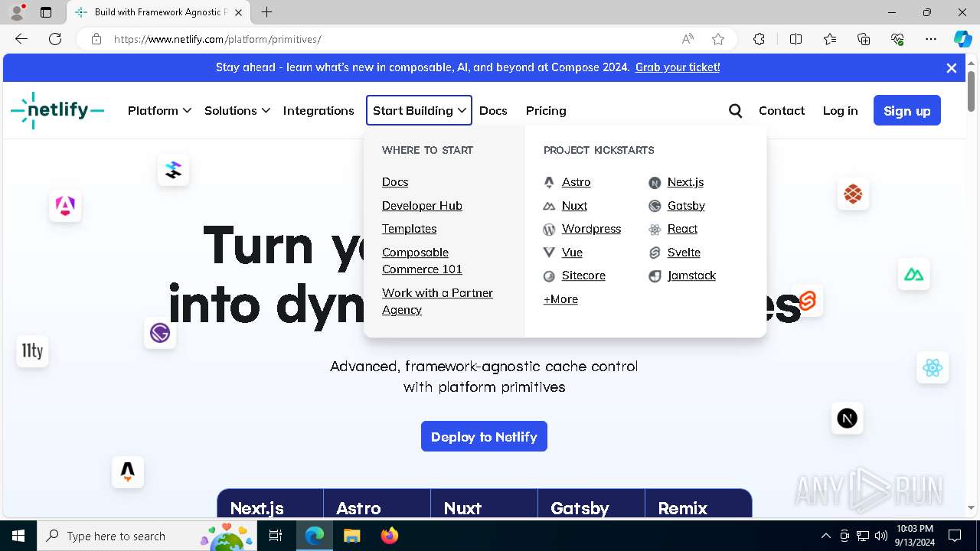Open the Pricing nav item

(x=546, y=111)
